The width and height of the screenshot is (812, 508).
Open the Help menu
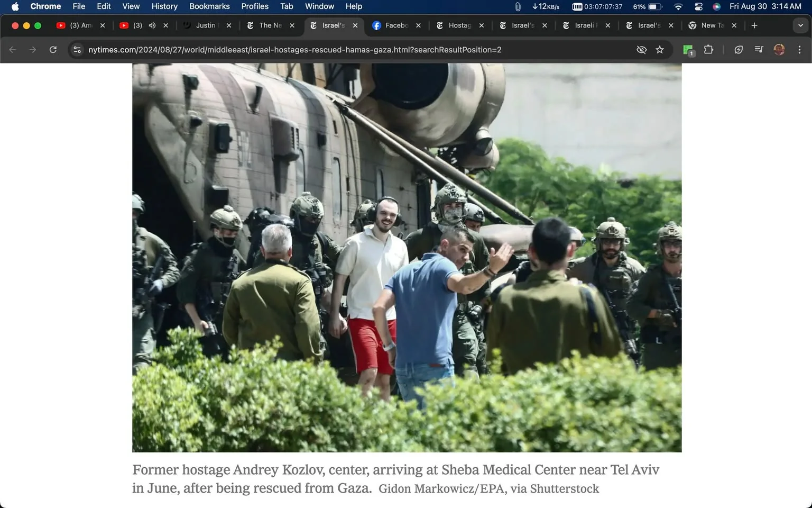tap(354, 6)
